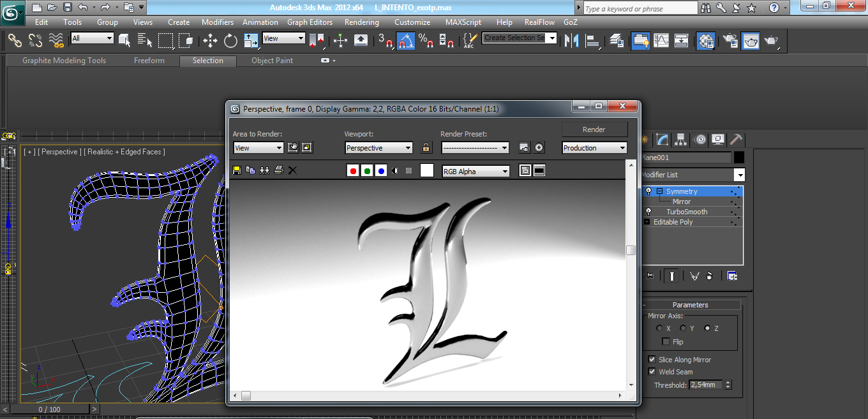The width and height of the screenshot is (868, 419).
Task: Activate Select and Move tool
Action: pyautogui.click(x=210, y=41)
